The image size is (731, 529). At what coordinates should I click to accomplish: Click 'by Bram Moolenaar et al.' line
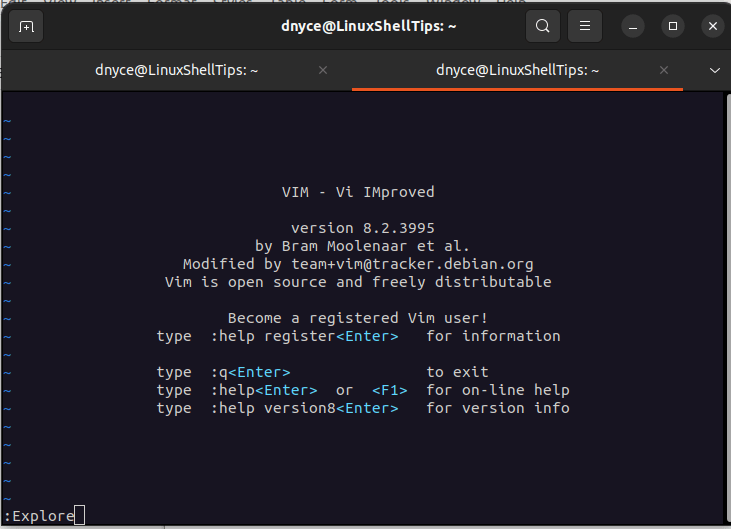click(362, 246)
